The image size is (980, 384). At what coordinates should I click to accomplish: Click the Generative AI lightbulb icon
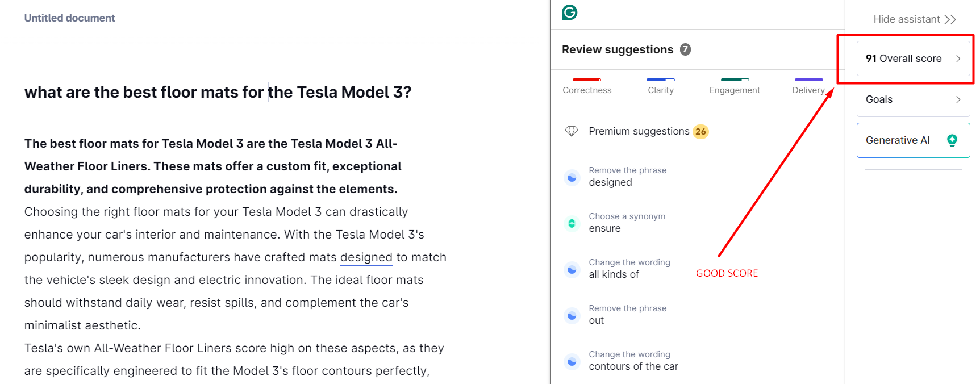(952, 140)
